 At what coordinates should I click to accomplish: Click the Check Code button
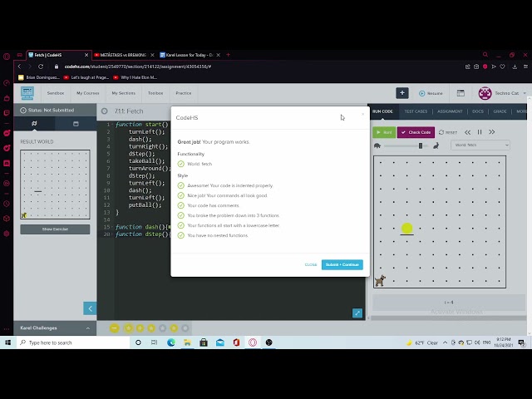click(x=416, y=132)
